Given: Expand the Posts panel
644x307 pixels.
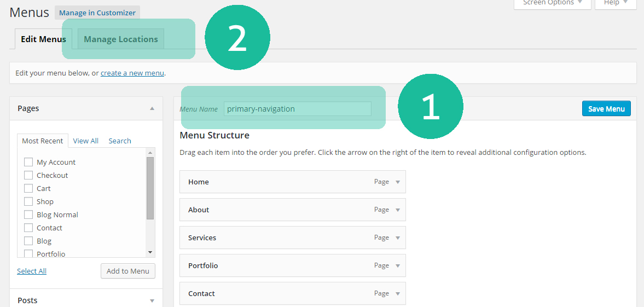Looking at the screenshot, I should (152, 300).
